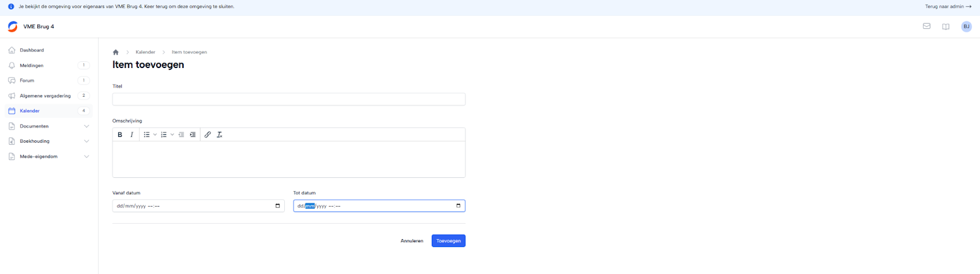Open Vanaf datum calendar picker
The width and height of the screenshot is (980, 274).
click(277, 206)
